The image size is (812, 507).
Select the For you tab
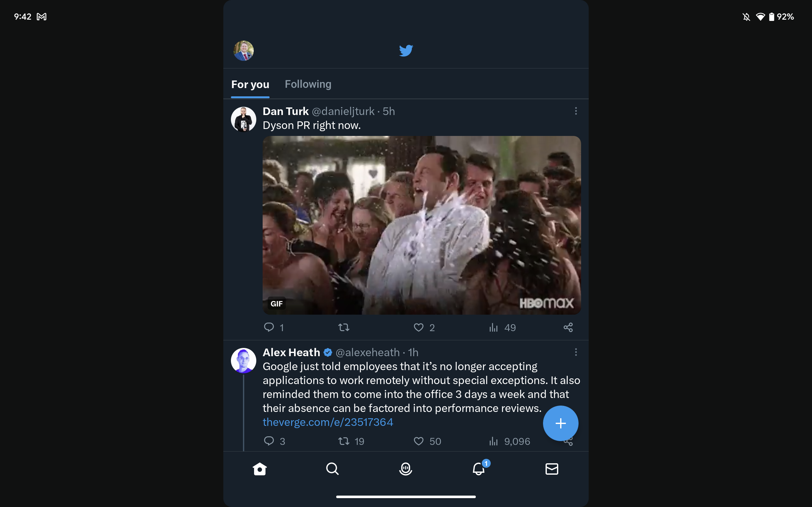[250, 84]
